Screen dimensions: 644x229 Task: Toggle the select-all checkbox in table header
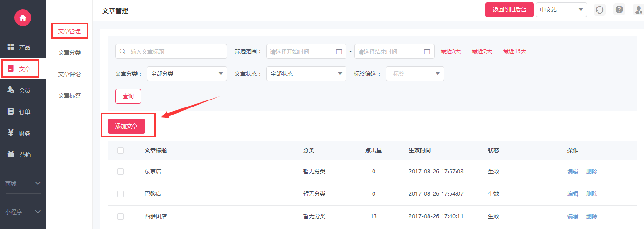tap(120, 150)
